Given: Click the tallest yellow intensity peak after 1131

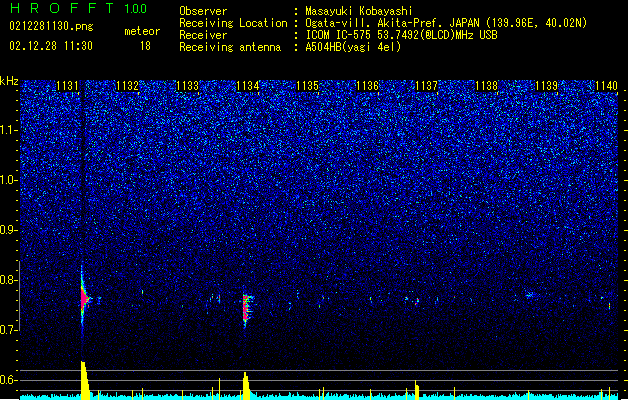Looking at the screenshot, I should 85,380.
